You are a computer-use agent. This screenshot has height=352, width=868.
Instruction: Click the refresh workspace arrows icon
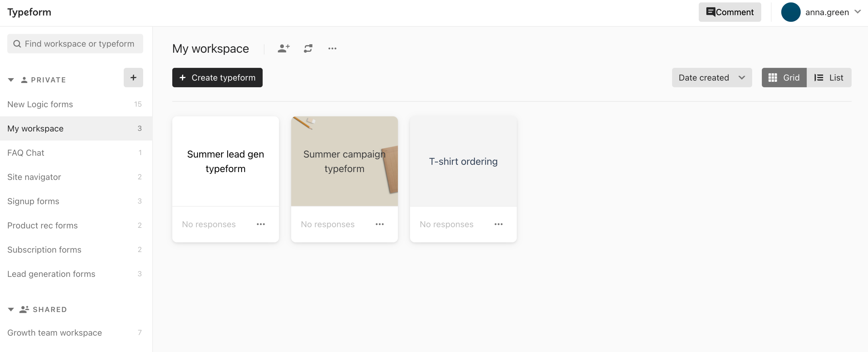click(x=308, y=48)
